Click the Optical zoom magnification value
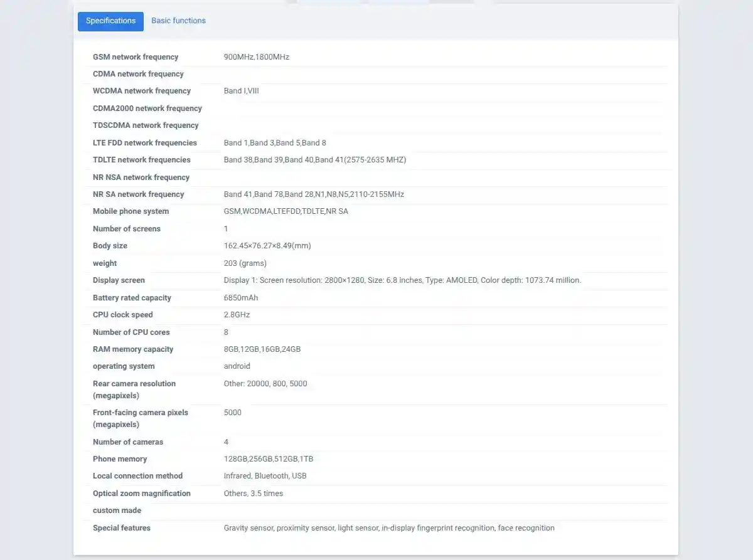Viewport: 753px width, 560px height. (254, 494)
